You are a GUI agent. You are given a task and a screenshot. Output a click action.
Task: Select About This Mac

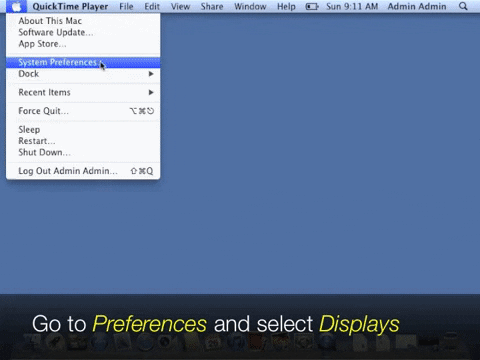(x=83, y=21)
